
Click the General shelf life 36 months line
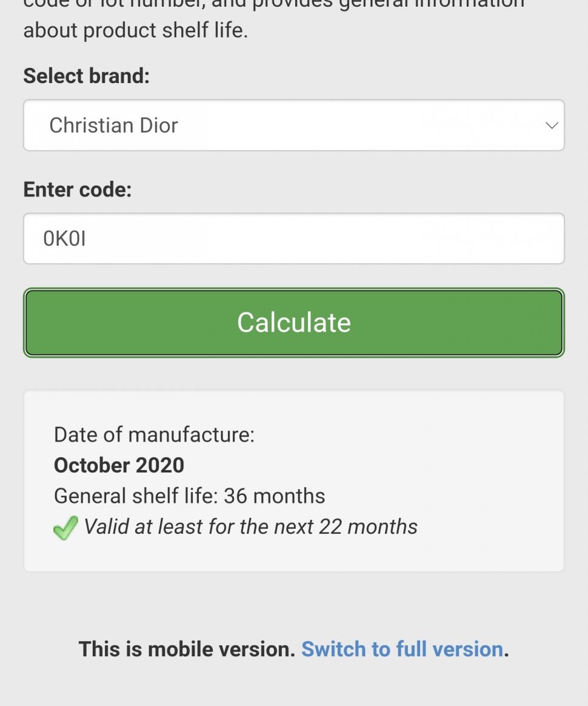click(x=189, y=496)
